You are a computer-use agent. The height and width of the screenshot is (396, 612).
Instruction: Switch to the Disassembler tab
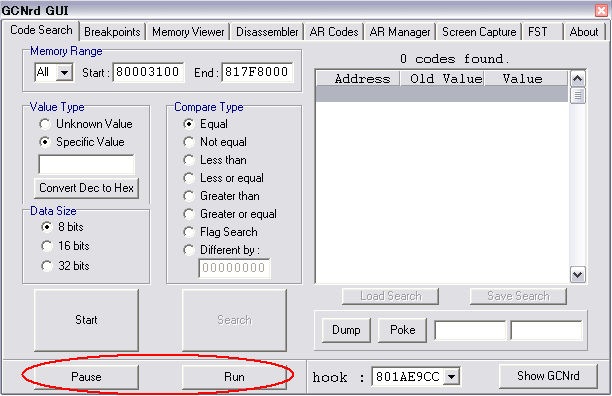pos(267,32)
